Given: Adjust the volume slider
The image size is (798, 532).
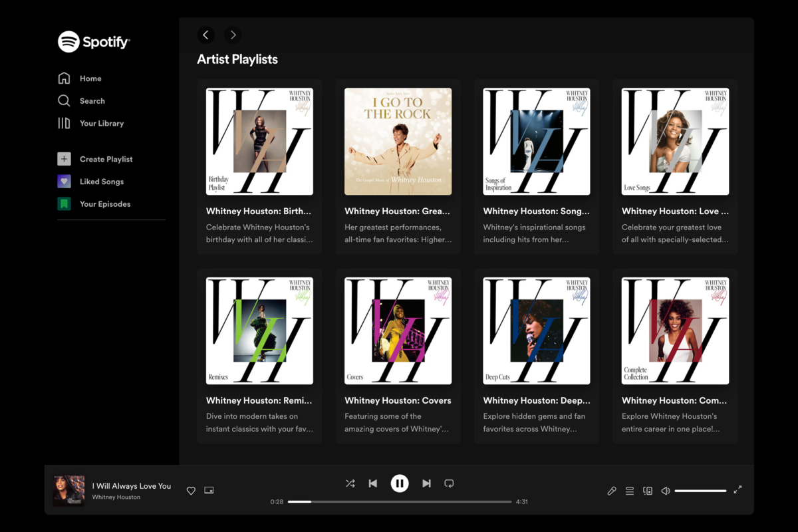Looking at the screenshot, I should pos(701,491).
